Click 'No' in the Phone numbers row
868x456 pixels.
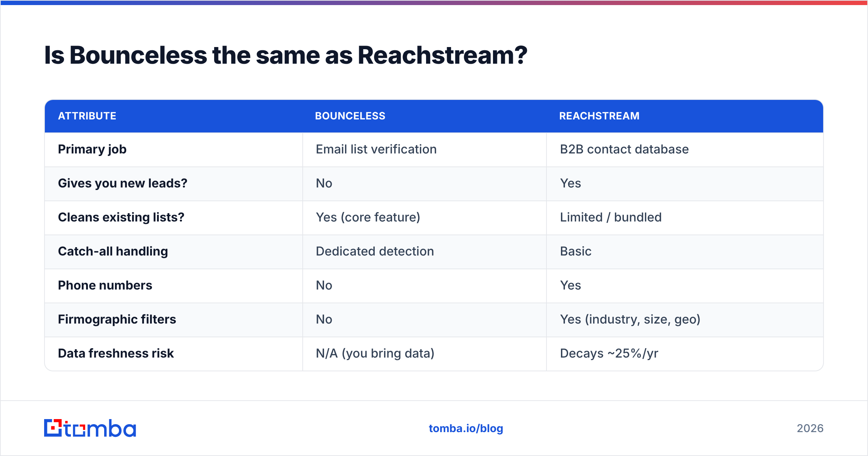pos(324,285)
